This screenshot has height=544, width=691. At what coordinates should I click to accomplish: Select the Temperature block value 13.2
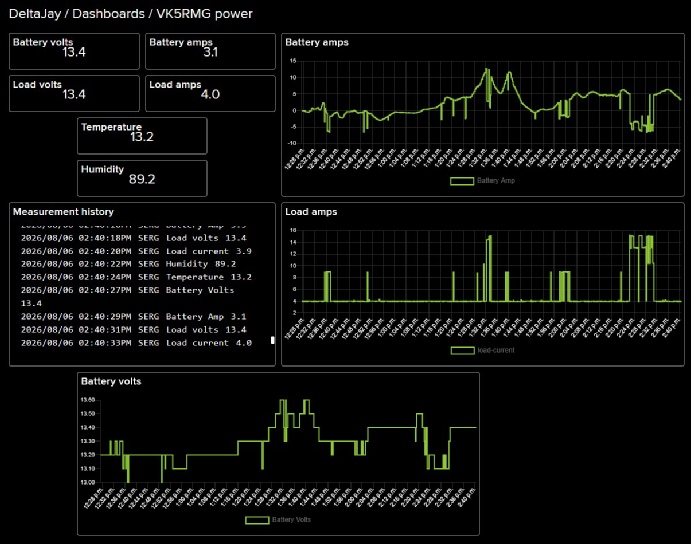coord(142,137)
